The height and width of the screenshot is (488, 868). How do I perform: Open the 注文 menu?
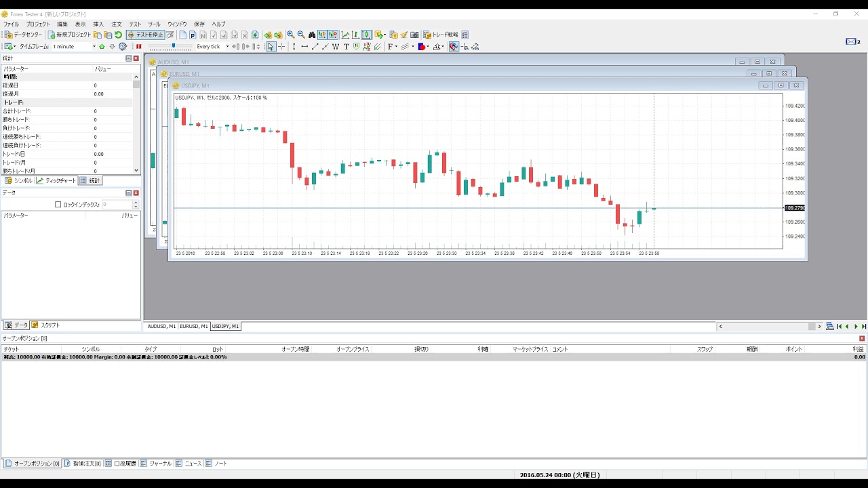[117, 24]
